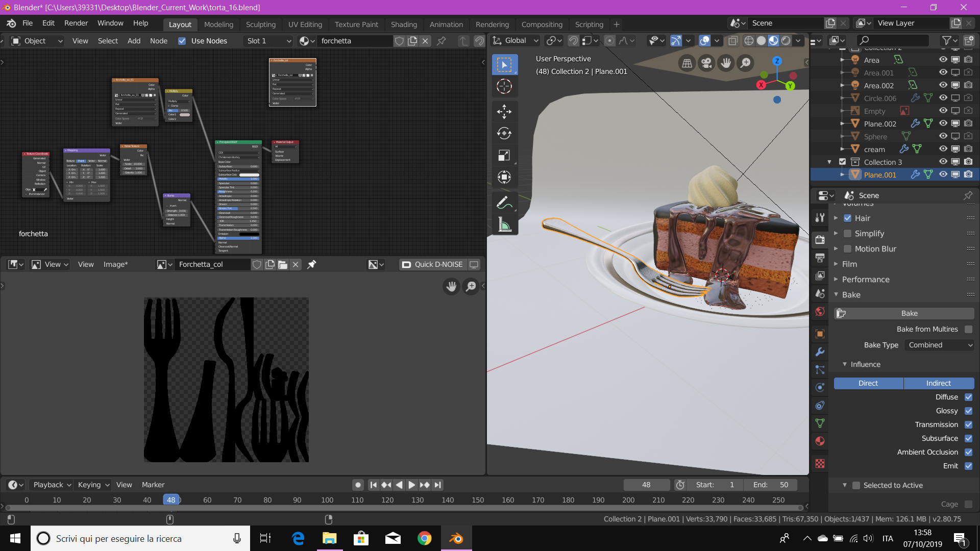Open the Render menu

(76, 23)
